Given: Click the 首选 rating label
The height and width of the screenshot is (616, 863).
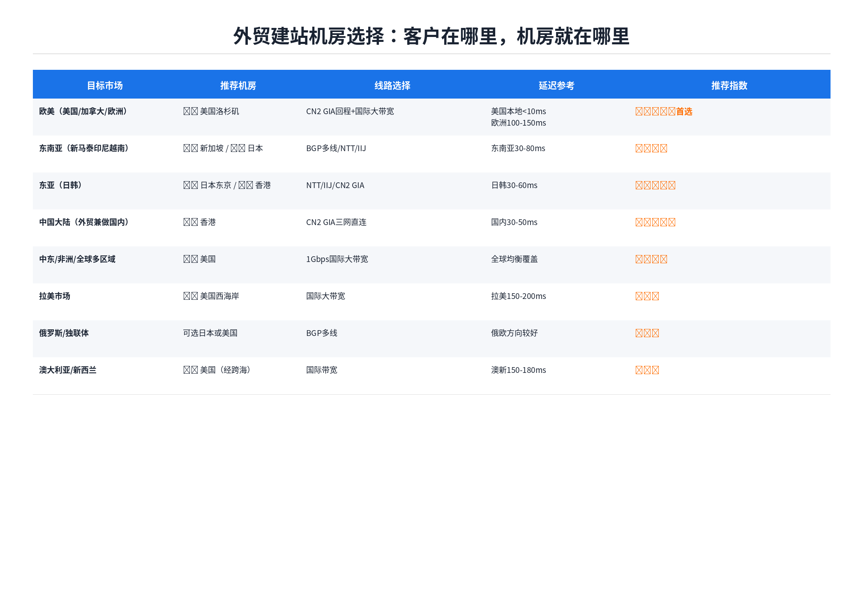Looking at the screenshot, I should [x=684, y=111].
